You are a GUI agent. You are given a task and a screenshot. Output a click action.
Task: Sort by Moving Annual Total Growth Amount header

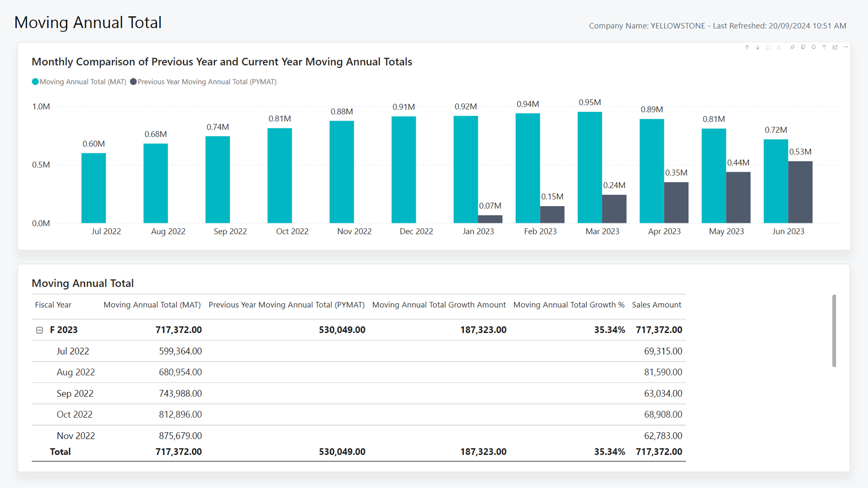[x=439, y=305]
